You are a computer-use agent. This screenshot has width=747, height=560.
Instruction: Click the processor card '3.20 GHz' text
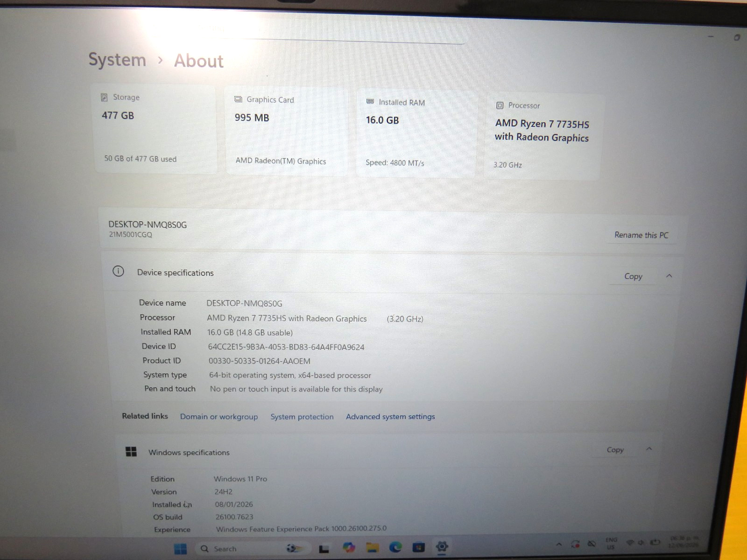[508, 165]
